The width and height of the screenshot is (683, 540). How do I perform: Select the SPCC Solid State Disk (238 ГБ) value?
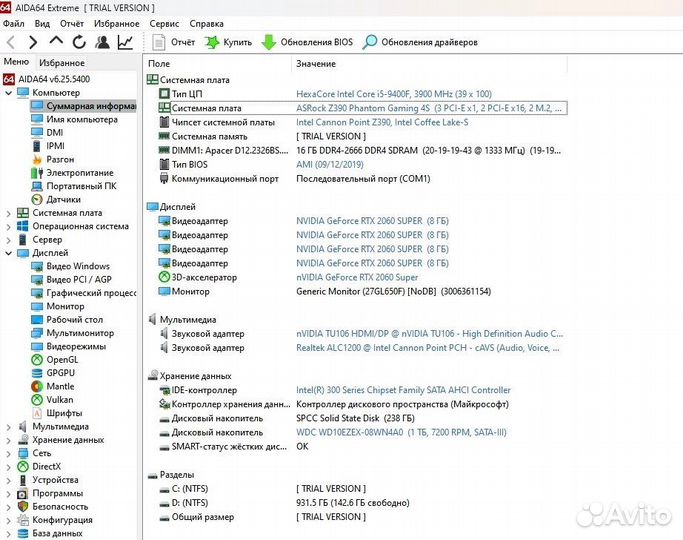pyautogui.click(x=355, y=418)
